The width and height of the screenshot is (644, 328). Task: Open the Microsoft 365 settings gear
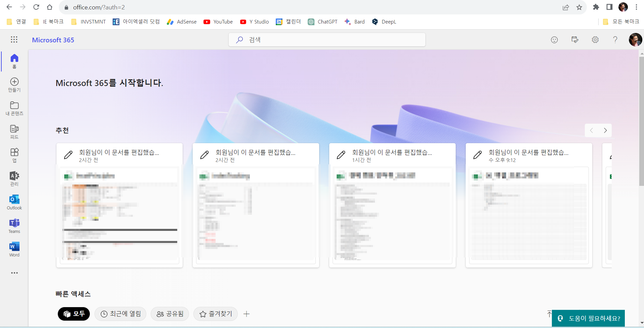[x=595, y=40]
